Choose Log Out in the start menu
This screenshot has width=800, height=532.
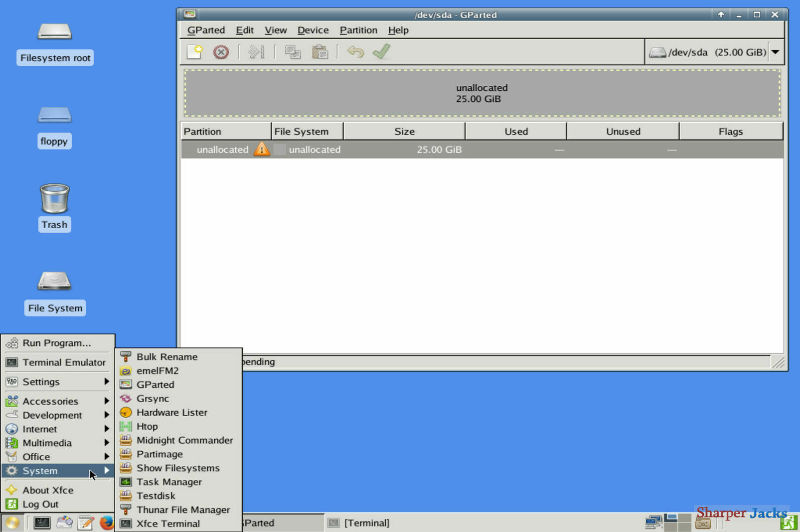[x=58, y=504]
